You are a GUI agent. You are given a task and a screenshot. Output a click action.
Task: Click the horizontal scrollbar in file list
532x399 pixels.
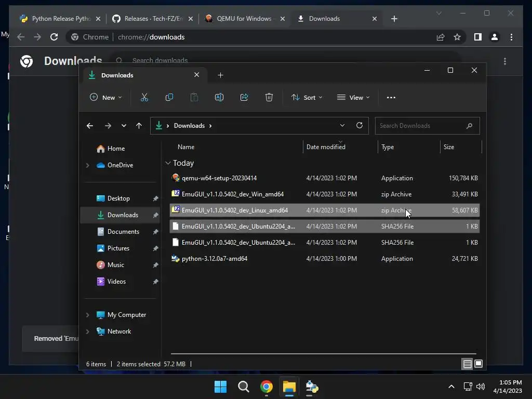pyautogui.click(x=323, y=354)
